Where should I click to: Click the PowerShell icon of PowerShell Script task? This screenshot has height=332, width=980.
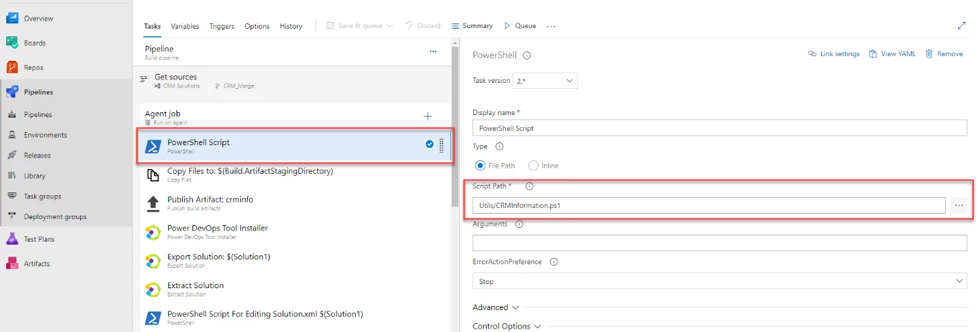pos(153,146)
